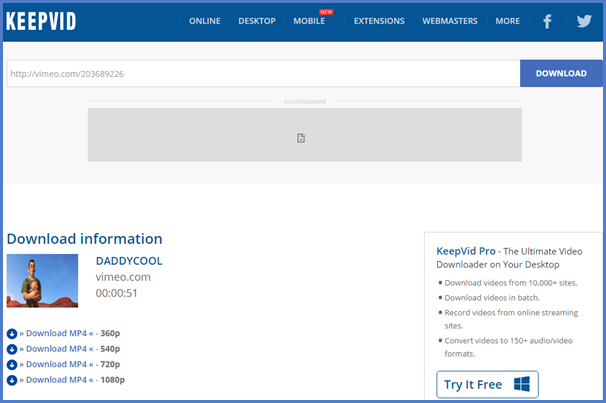Click the DADDYCOOL video thumbnail
The width and height of the screenshot is (606, 403).
tap(42, 281)
